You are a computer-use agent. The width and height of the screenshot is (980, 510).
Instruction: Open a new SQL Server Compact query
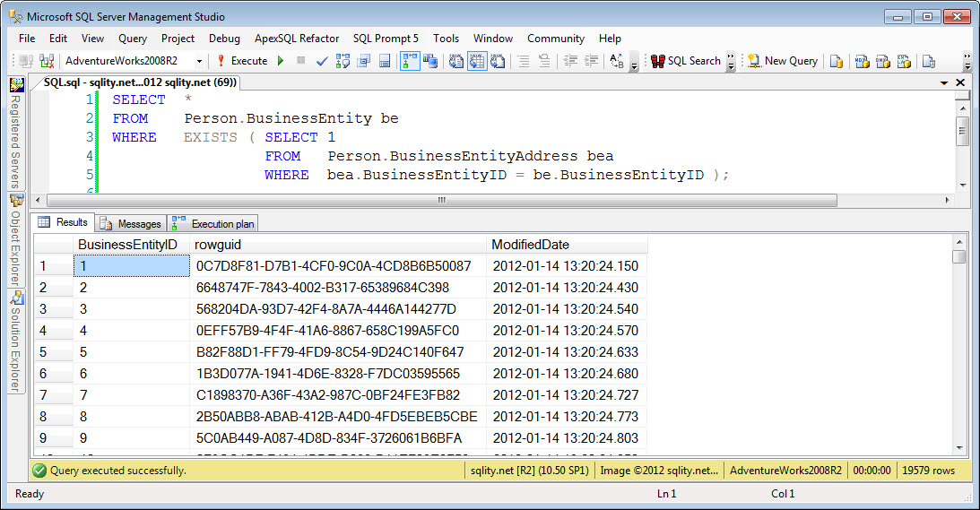click(929, 61)
